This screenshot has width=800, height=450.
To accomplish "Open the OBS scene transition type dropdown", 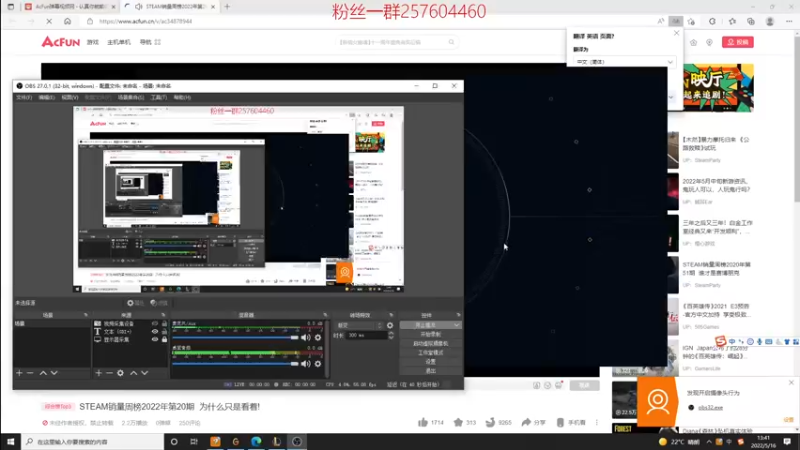I will click(359, 325).
